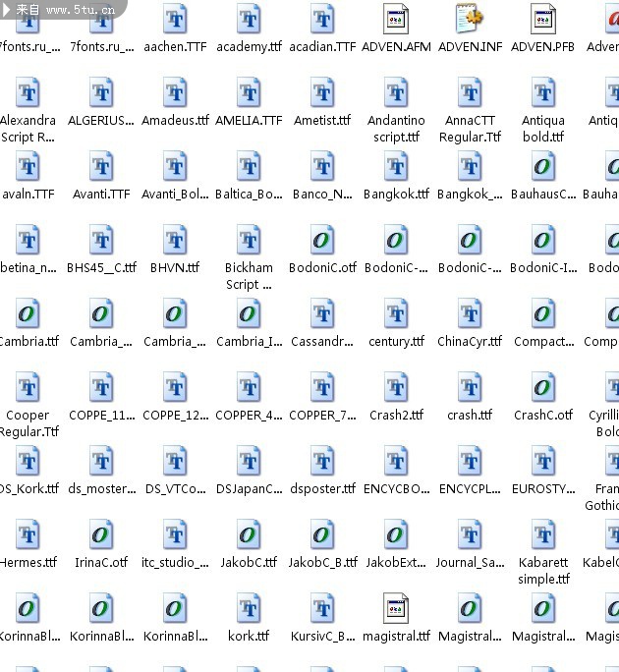The image size is (619, 672).
Task: Select the ADVEN.AFM file
Action: click(396, 20)
